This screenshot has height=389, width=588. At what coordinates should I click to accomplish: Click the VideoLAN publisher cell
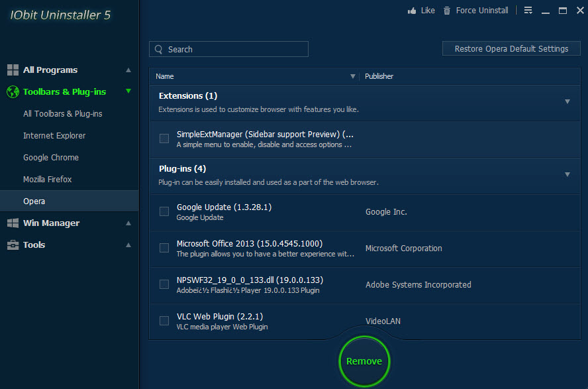click(x=383, y=321)
